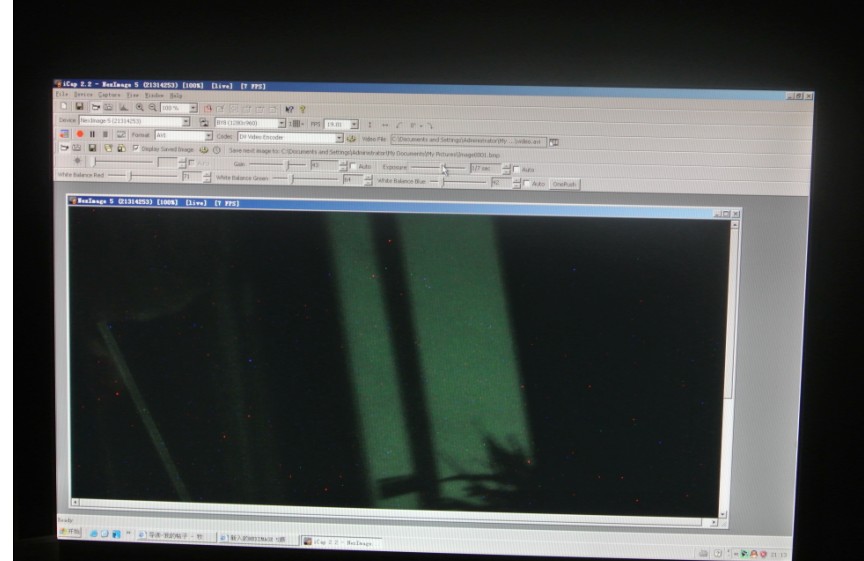Click the New document icon
Viewport: 864px width, 561px height.
click(x=63, y=107)
